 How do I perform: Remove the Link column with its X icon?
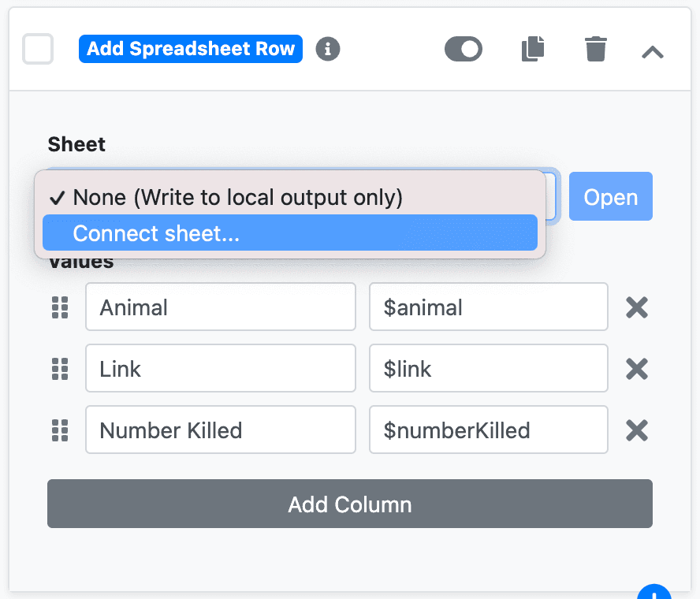click(636, 368)
